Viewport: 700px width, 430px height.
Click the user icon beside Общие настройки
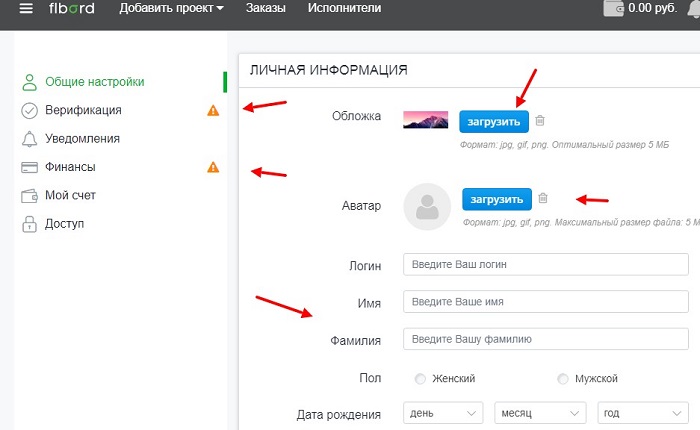pos(29,83)
